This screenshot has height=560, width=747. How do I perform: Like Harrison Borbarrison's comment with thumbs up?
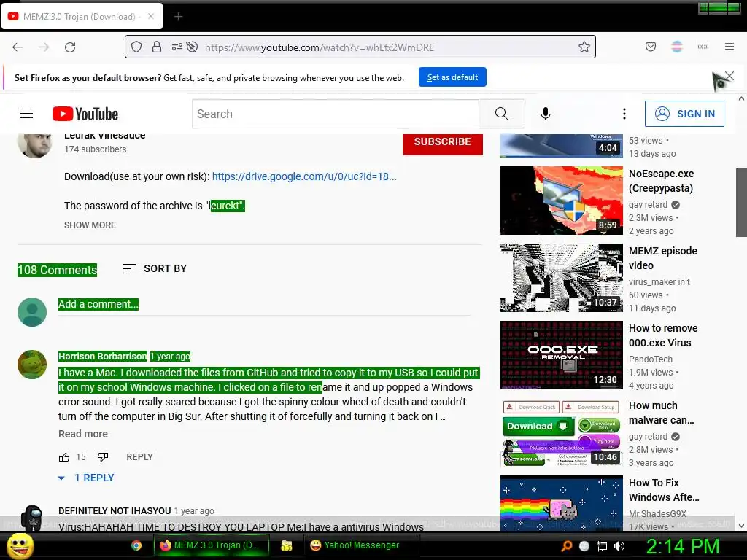64,457
